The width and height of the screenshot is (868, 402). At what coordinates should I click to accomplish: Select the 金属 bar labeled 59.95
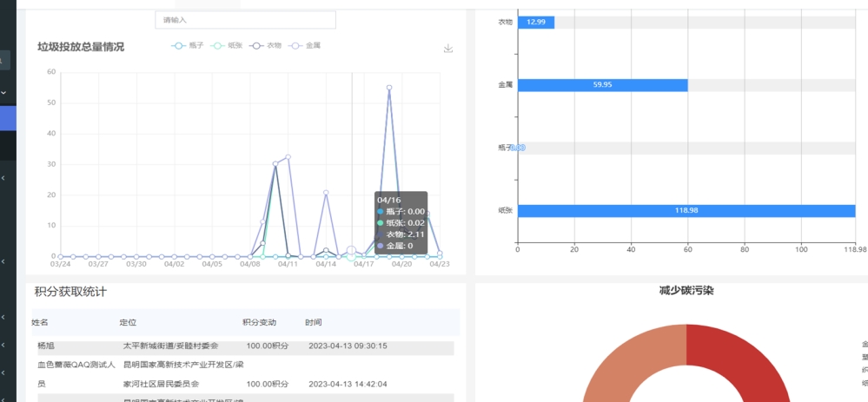point(603,85)
